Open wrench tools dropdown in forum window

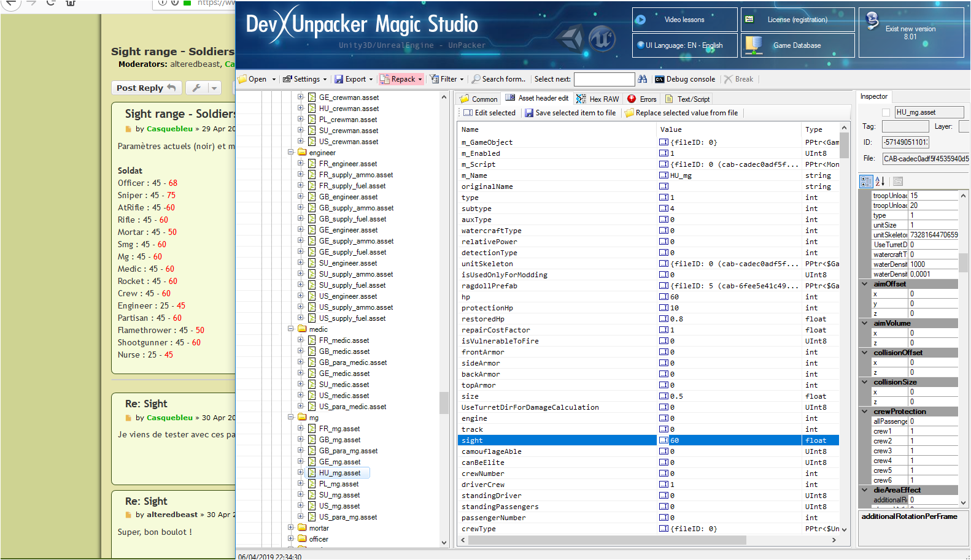(x=203, y=88)
